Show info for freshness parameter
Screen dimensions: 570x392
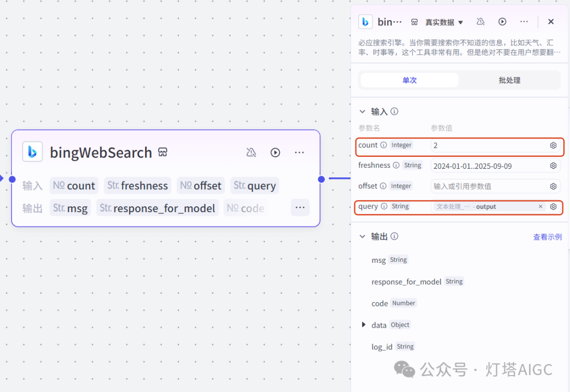pos(396,165)
